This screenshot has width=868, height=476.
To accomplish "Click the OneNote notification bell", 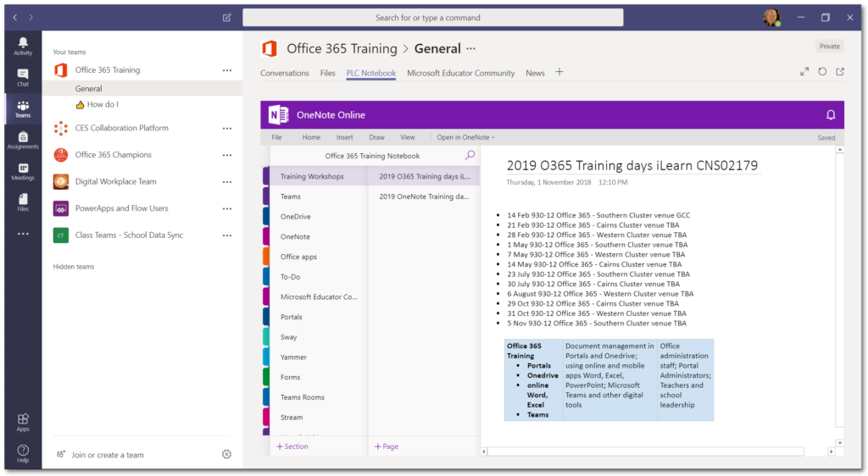I will 831,115.
